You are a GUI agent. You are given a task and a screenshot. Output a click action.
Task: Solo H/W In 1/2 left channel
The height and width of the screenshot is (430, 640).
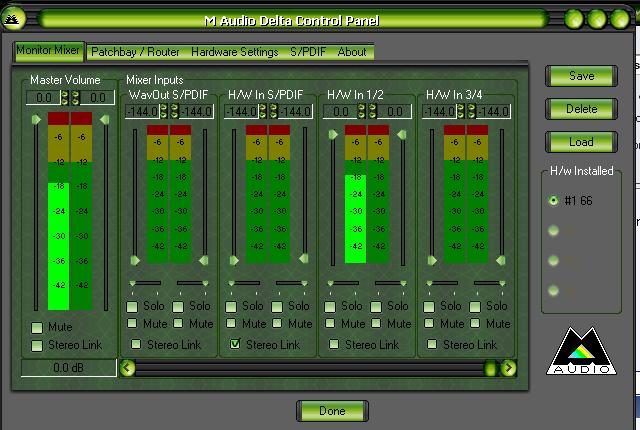click(x=330, y=306)
